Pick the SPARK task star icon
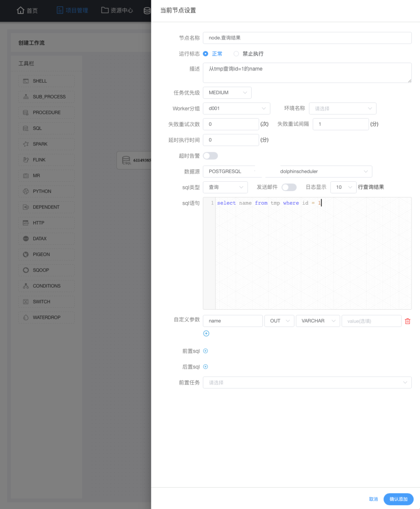The image size is (420, 509). point(26,144)
